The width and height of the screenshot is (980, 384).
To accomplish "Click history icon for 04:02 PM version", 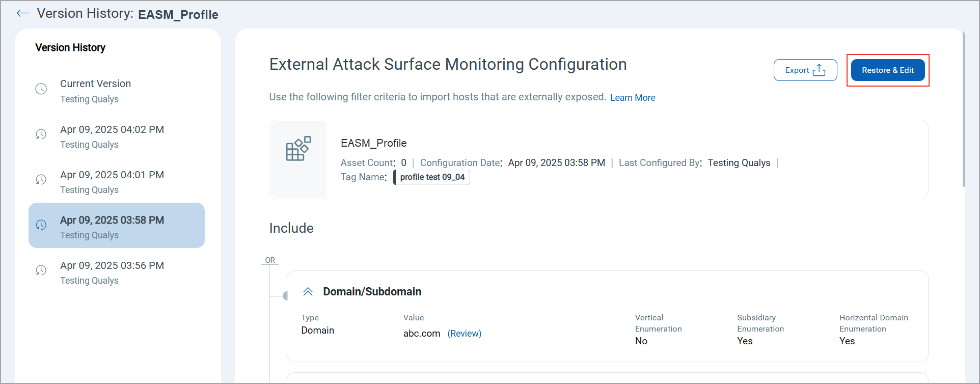I will 41,134.
